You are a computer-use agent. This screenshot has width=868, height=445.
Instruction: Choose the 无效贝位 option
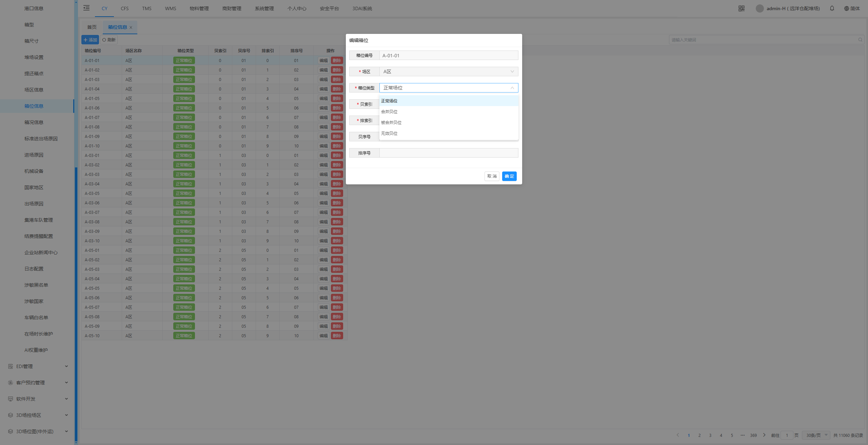389,134
